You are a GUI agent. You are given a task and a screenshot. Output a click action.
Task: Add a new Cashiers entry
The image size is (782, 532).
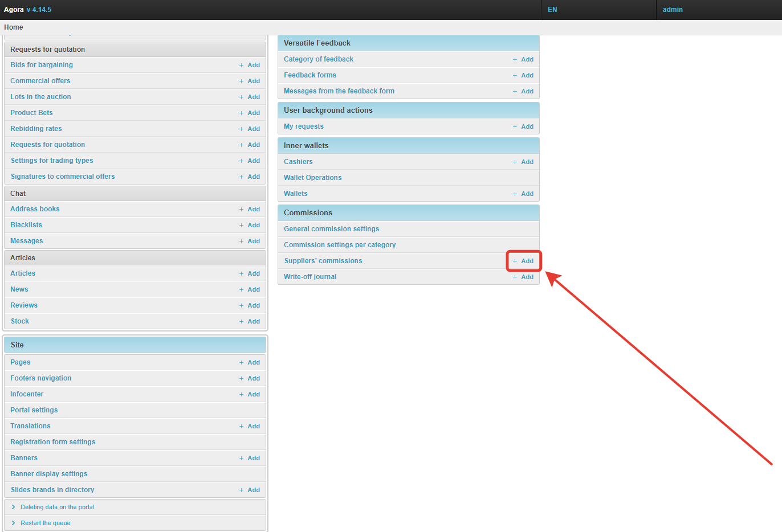point(523,162)
